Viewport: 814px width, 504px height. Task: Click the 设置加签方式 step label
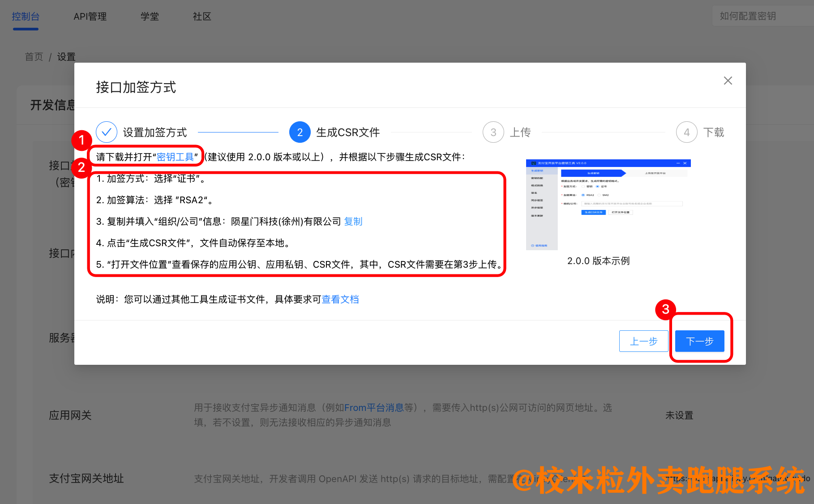click(x=155, y=132)
